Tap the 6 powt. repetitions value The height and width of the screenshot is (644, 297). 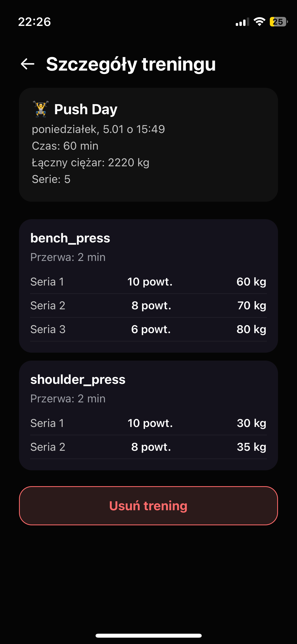(x=151, y=329)
